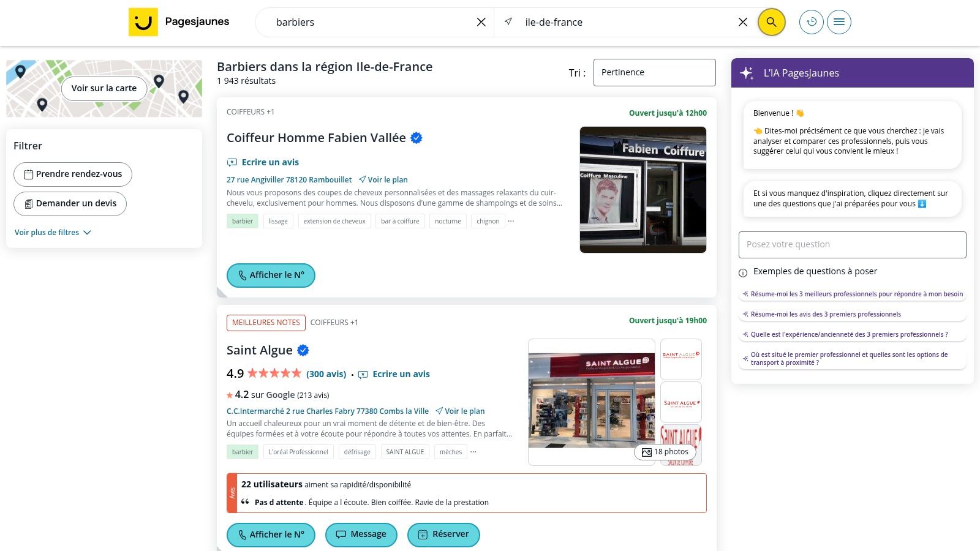Click Fabien Vallée verified badge icon
The height and width of the screenshot is (551, 980).
tap(417, 138)
